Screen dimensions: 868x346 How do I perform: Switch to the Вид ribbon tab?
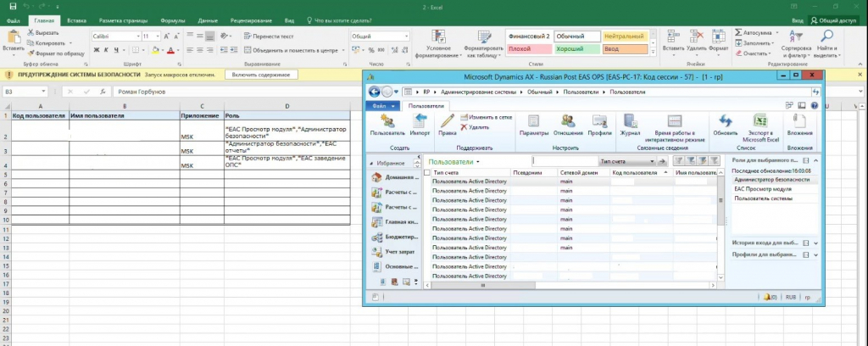[289, 20]
